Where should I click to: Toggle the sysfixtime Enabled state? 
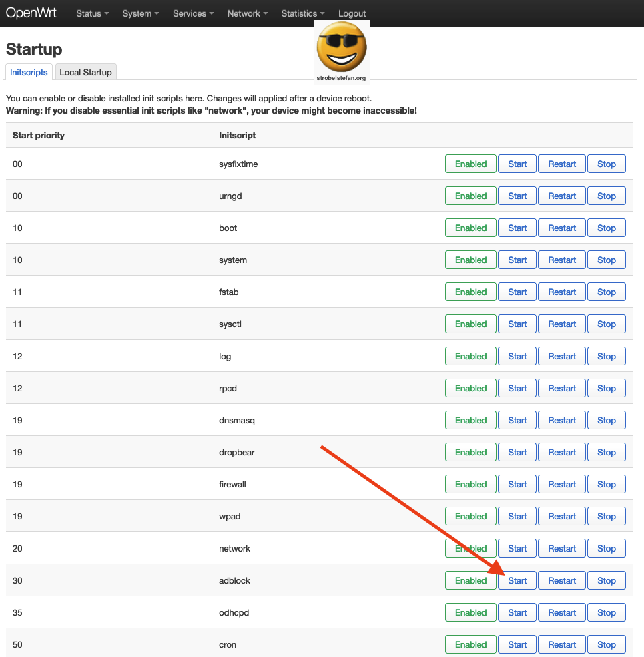470,164
